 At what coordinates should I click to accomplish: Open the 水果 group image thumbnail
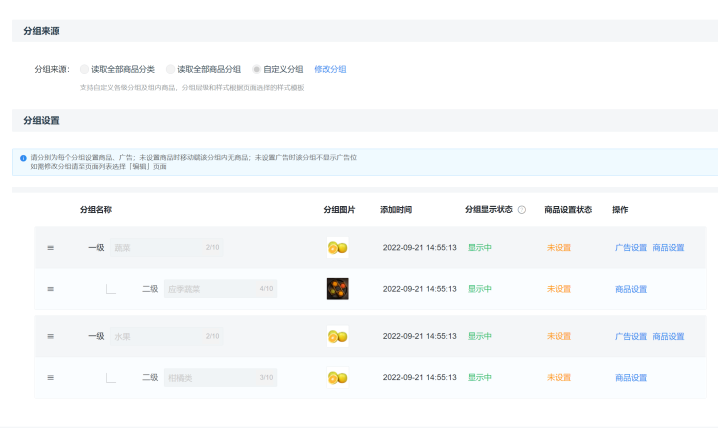click(x=337, y=336)
